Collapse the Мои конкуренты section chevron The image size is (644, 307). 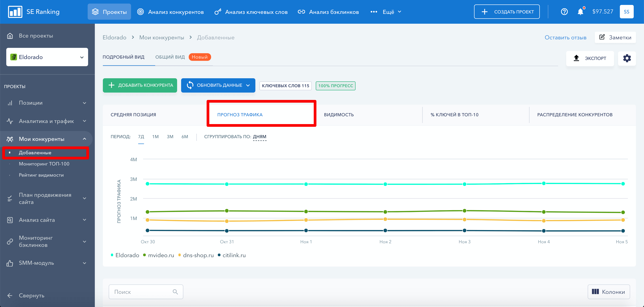85,139
